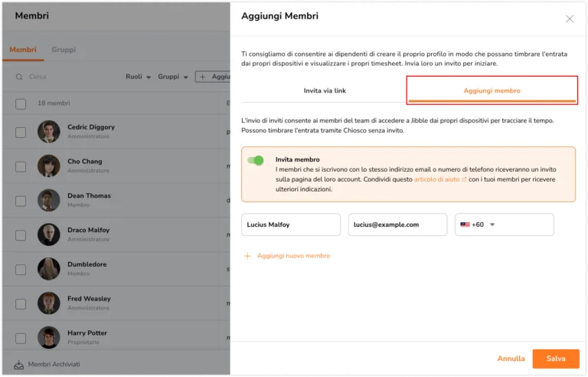Screen dimensions: 588x377
Task: Click Draco Malfoy's avatar image
Action: tap(49, 234)
